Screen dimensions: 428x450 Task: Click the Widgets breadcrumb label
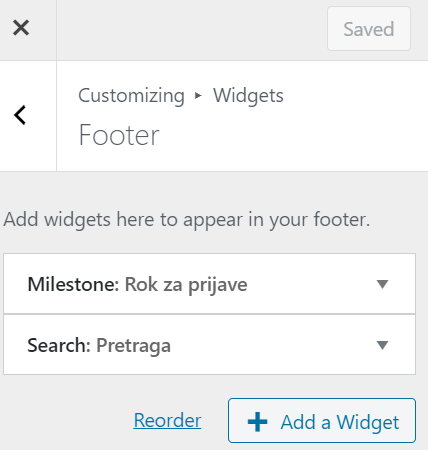coord(248,96)
